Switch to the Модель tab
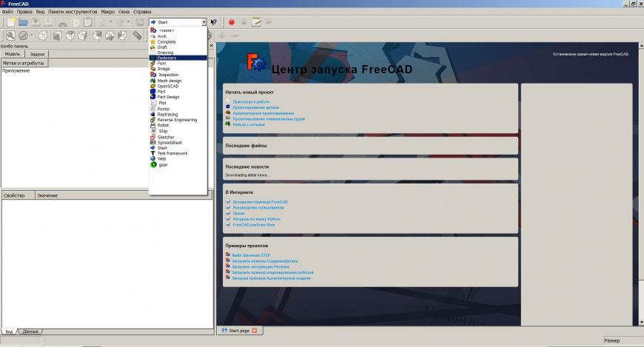 [13, 54]
